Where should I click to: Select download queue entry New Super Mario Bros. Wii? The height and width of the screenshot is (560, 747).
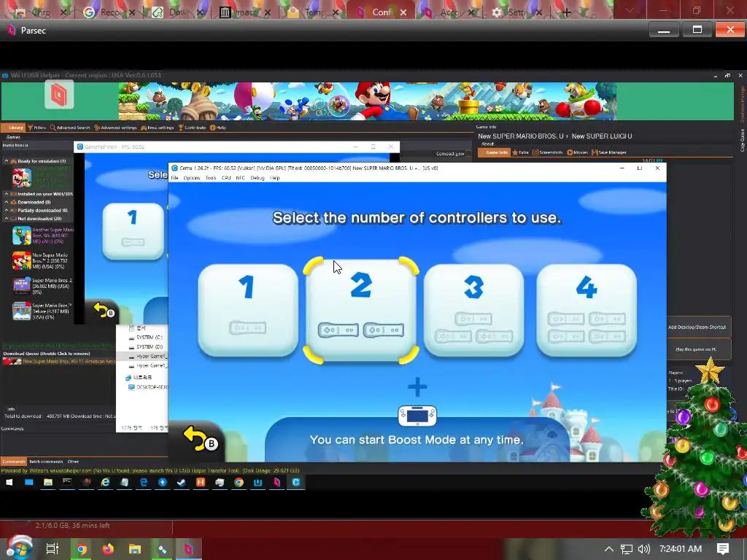(x=59, y=362)
